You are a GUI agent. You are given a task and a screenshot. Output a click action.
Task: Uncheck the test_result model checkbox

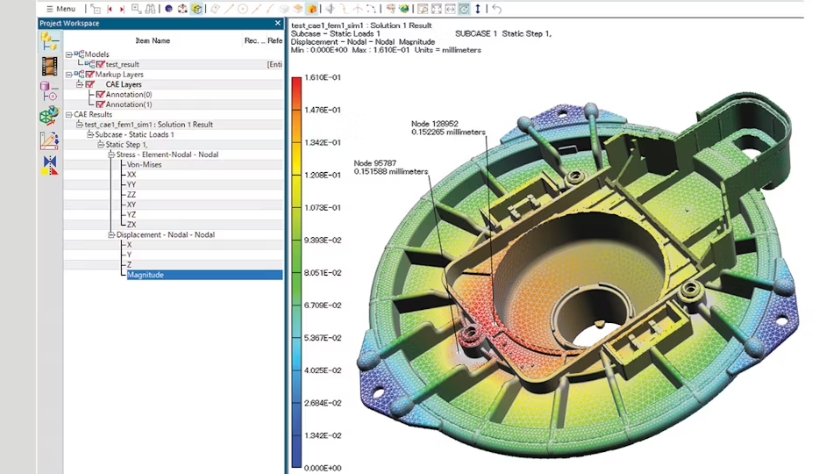(99, 64)
